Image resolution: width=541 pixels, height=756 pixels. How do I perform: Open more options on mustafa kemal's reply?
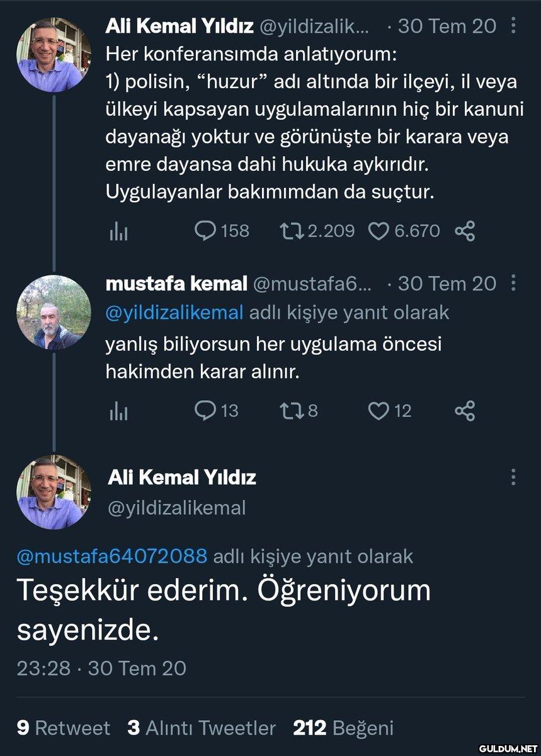tap(513, 283)
